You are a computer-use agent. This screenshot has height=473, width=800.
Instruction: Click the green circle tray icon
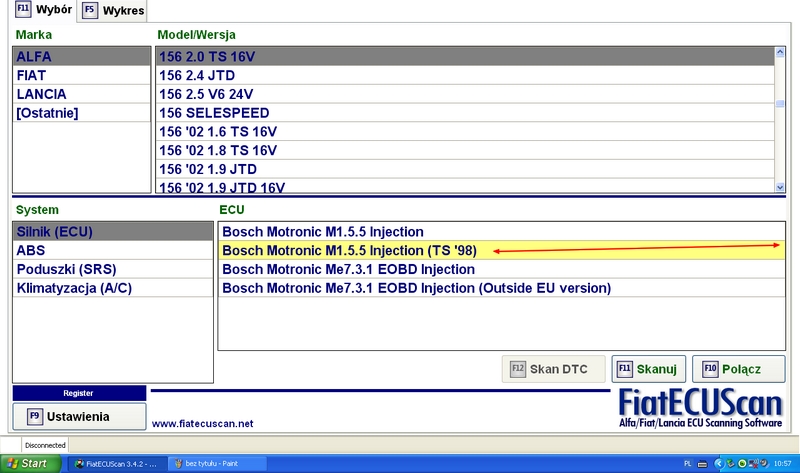(x=742, y=463)
